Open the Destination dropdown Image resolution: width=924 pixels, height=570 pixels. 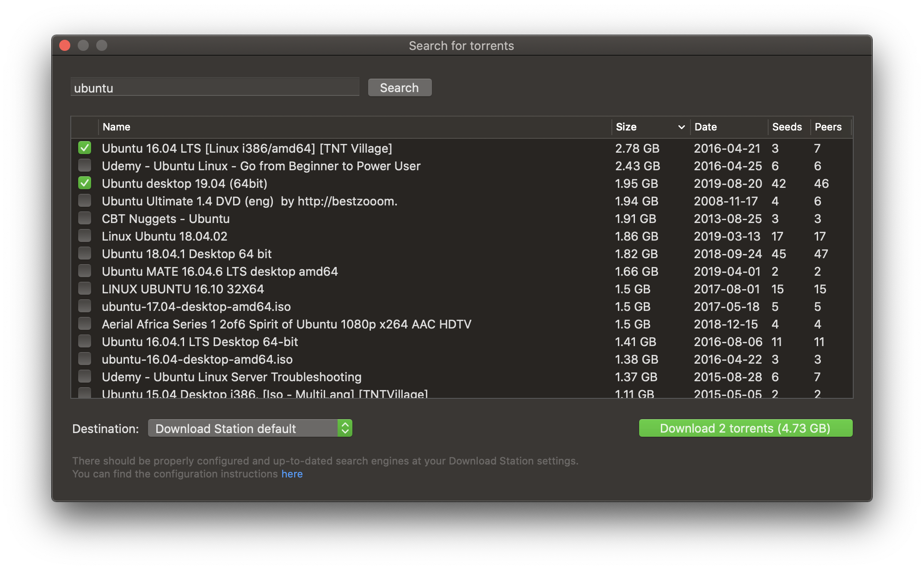[250, 428]
